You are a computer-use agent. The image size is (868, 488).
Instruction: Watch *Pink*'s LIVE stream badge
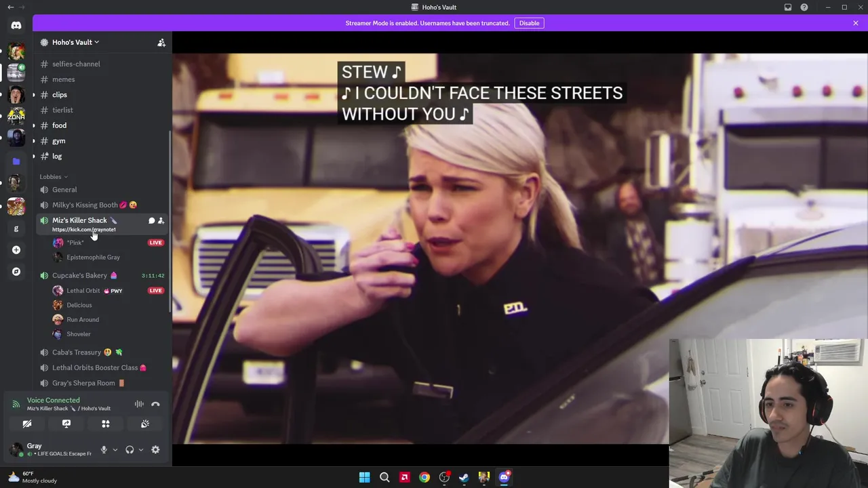156,243
